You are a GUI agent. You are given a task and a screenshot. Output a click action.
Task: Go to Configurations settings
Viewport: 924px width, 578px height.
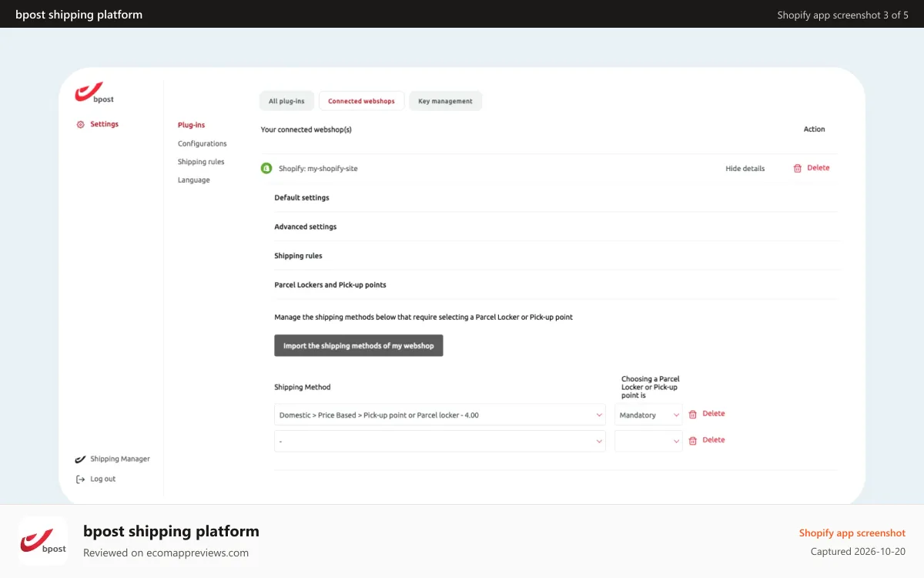click(203, 143)
